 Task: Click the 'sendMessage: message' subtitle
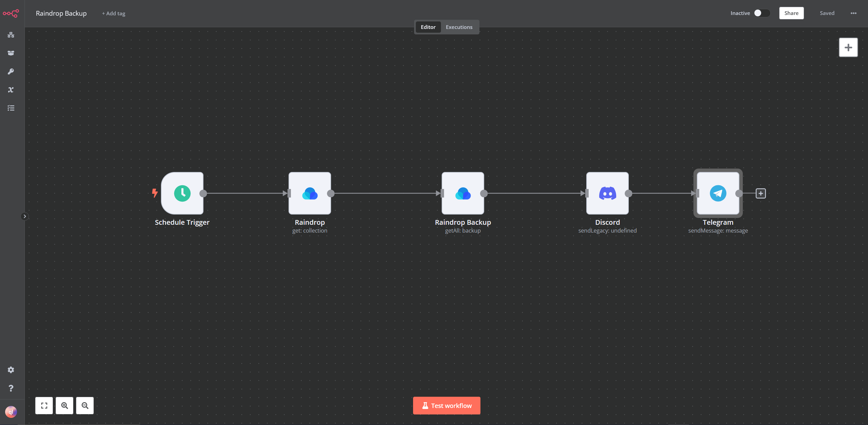coord(718,231)
